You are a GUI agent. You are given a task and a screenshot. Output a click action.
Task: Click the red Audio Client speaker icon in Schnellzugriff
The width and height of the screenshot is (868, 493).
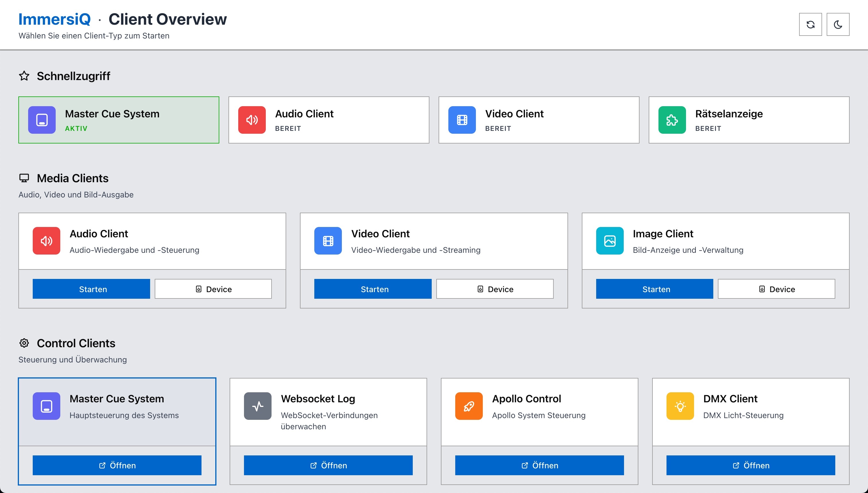tap(252, 120)
